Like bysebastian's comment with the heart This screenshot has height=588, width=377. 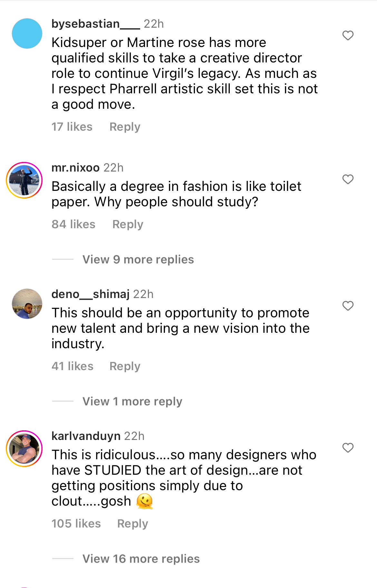tap(348, 35)
